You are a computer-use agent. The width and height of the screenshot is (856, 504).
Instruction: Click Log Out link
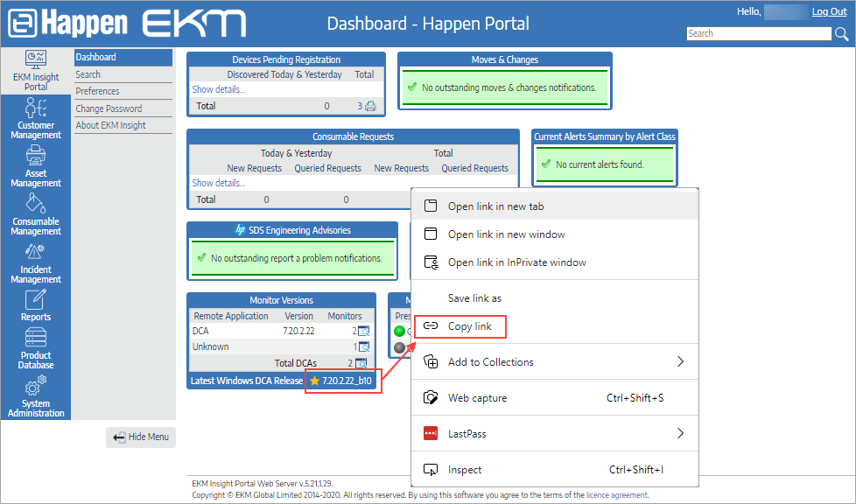coord(829,11)
